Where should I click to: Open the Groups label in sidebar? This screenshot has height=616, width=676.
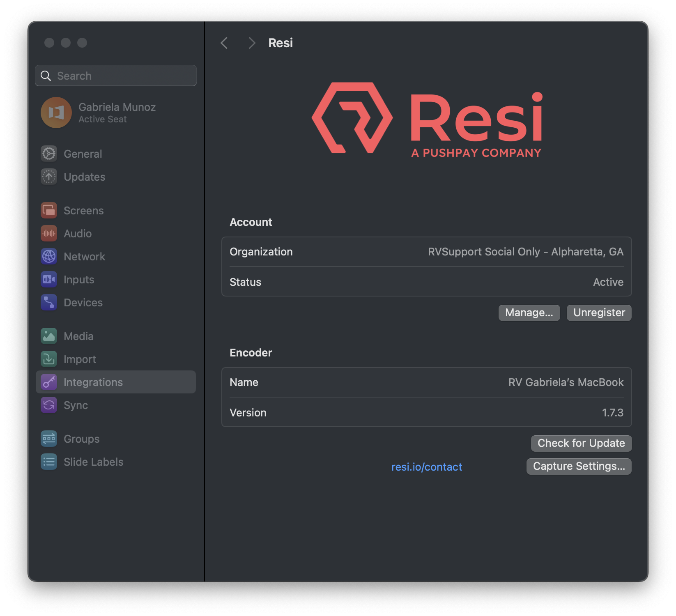click(x=82, y=439)
